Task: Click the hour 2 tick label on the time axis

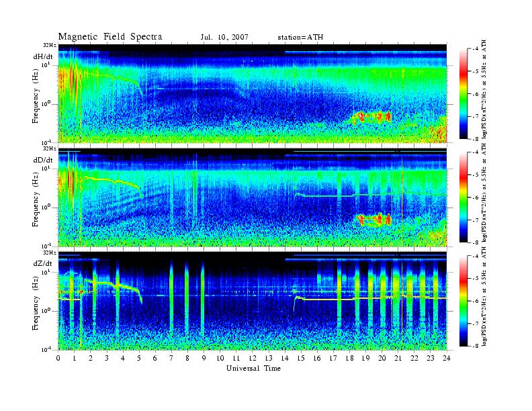Action: point(91,358)
